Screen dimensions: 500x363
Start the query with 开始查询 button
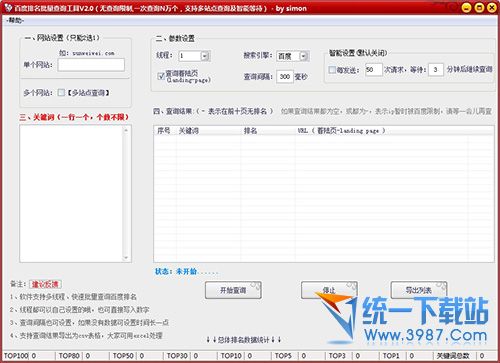(x=233, y=290)
